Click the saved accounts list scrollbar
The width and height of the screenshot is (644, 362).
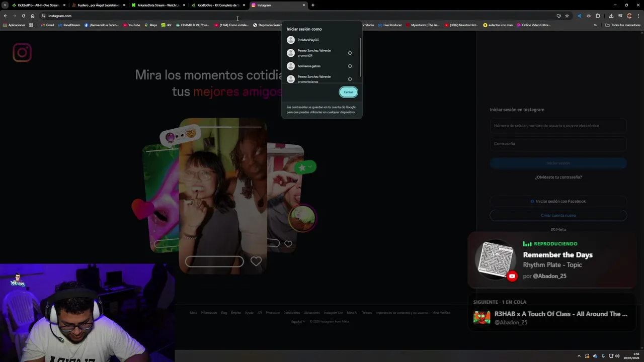click(x=360, y=56)
